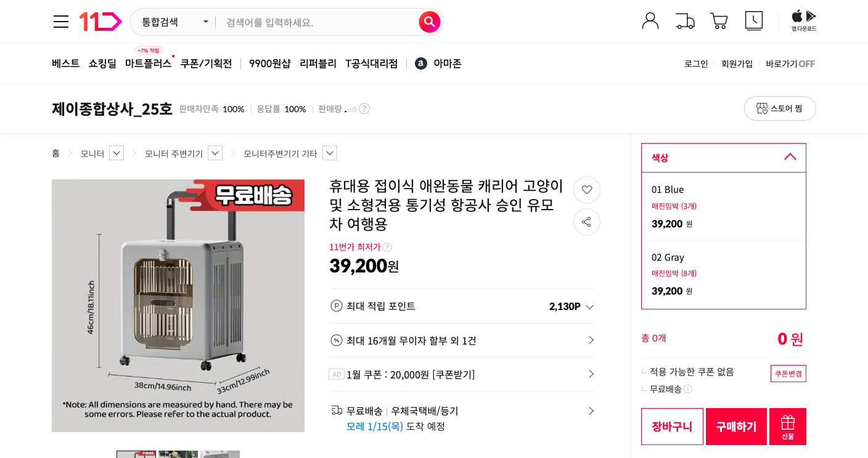Click the red search magnifier icon
This screenshot has width=868, height=458.
pos(429,21)
